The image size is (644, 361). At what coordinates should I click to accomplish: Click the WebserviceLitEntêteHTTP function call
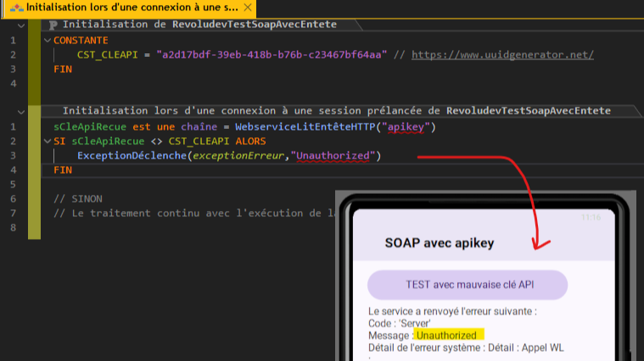pos(308,127)
